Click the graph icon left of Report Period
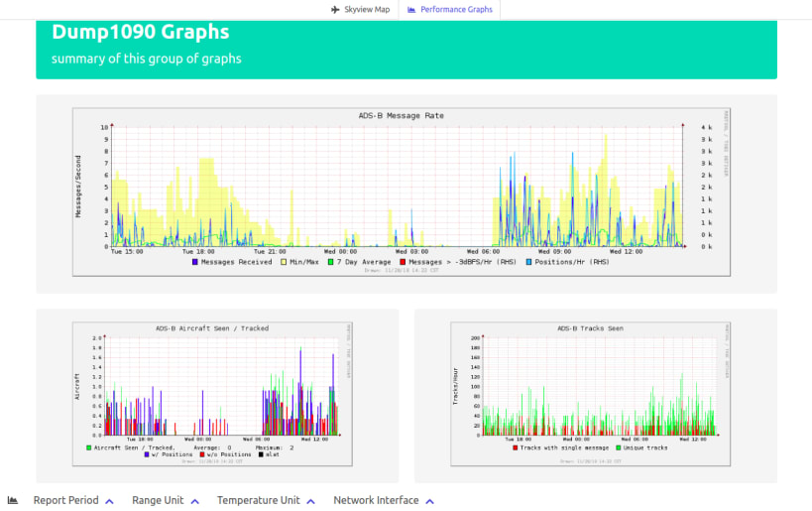This screenshot has height=511, width=812. (13, 500)
